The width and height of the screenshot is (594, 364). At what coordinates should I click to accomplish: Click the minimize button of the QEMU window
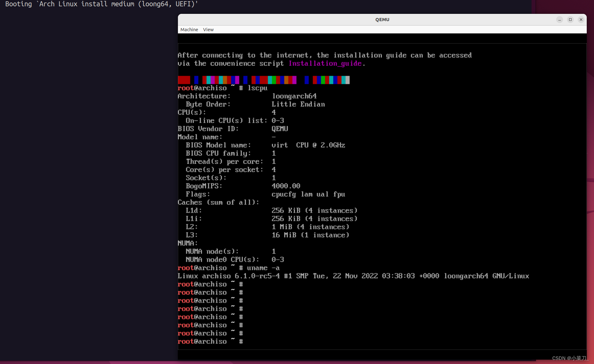pos(559,20)
